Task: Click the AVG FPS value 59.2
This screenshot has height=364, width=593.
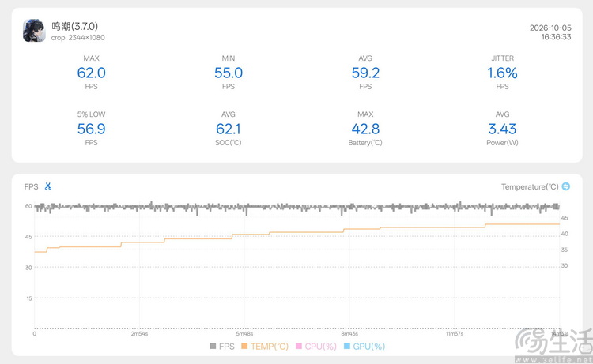Action: click(x=365, y=73)
